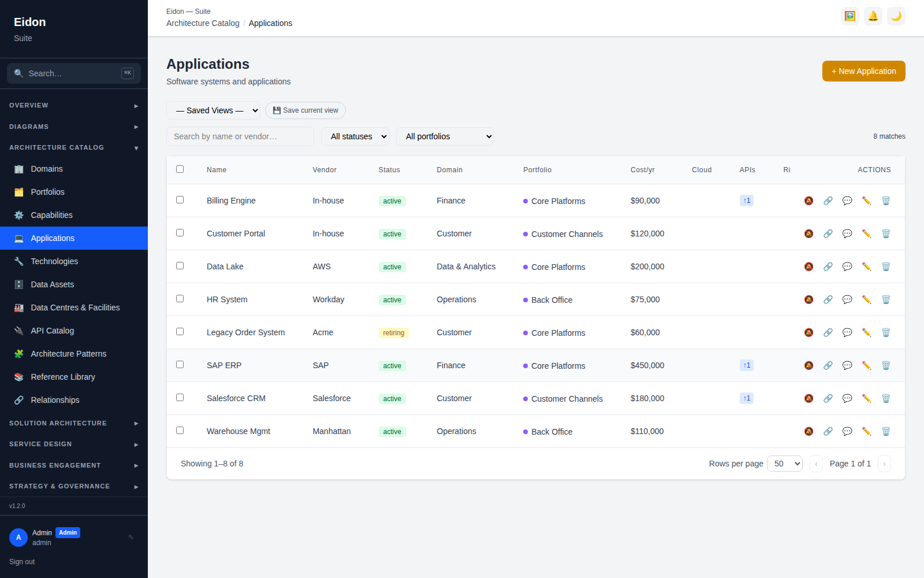The width and height of the screenshot is (924, 578).
Task: Click the API badge on Billing Engine row
Action: coord(747,201)
